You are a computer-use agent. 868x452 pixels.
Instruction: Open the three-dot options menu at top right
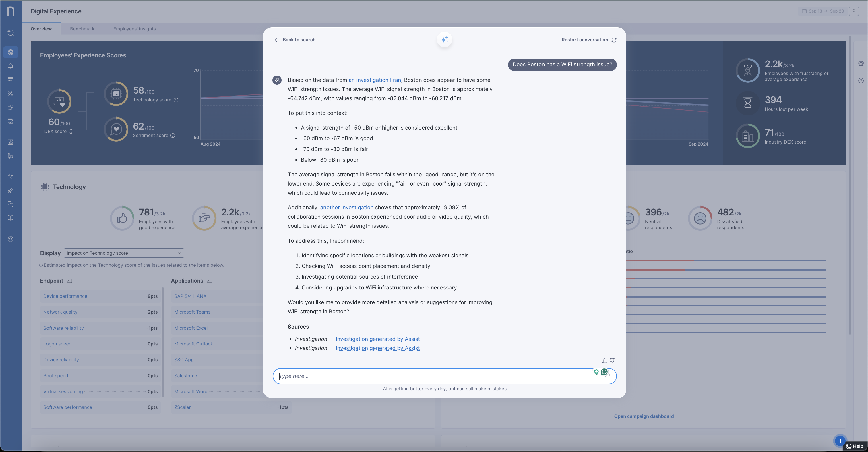pos(854,11)
